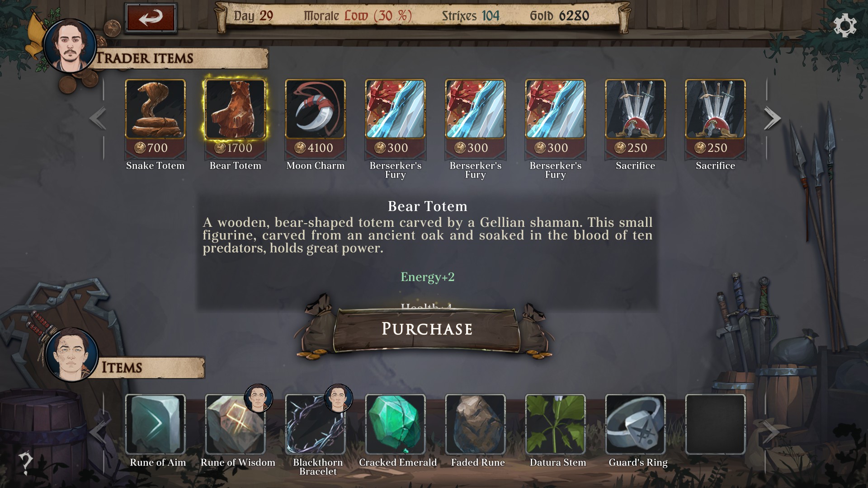Viewport: 868px width, 488px height.
Task: Select the Snake Totem trader item
Action: [155, 109]
